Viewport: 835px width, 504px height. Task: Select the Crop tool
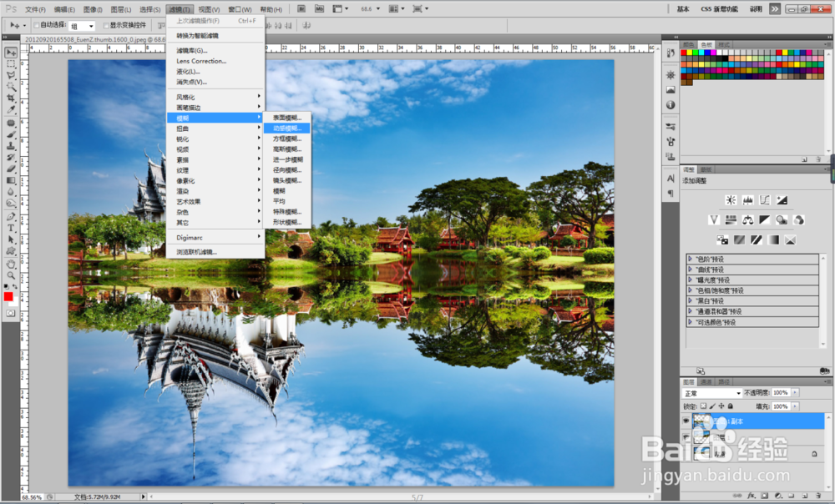click(11, 98)
